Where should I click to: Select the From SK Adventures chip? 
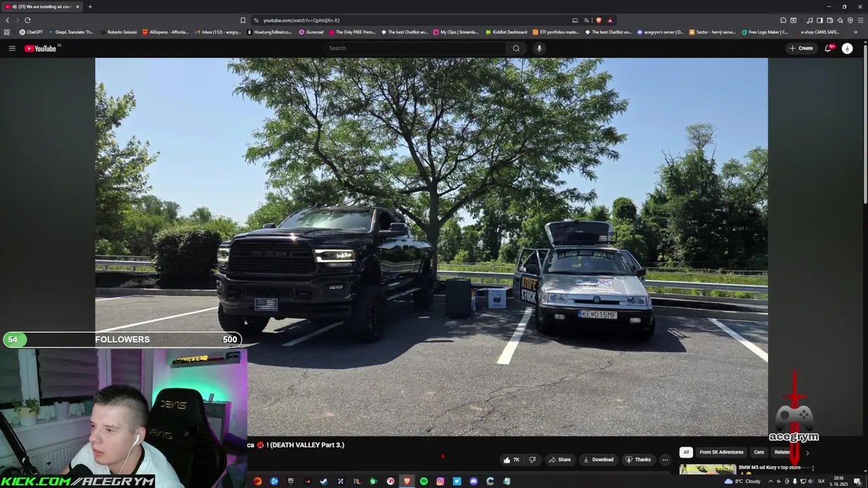tap(722, 452)
